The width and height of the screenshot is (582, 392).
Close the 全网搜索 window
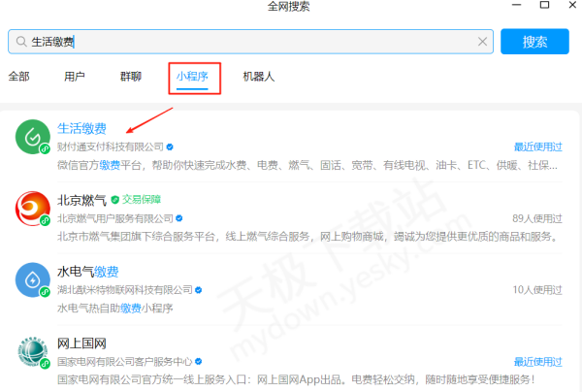pos(572,5)
